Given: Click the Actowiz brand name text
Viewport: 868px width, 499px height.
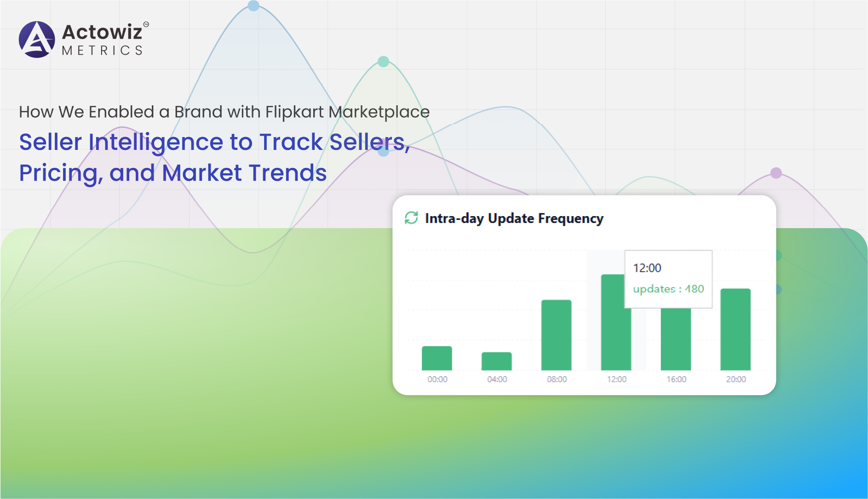Looking at the screenshot, I should [102, 32].
